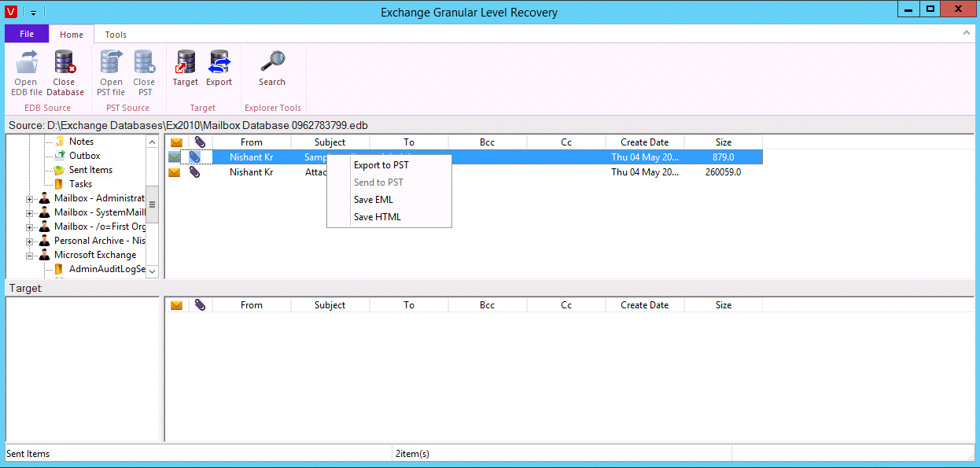Viewport: 980px width, 468px height.
Task: Select email with size 260059.0
Action: click(x=464, y=172)
